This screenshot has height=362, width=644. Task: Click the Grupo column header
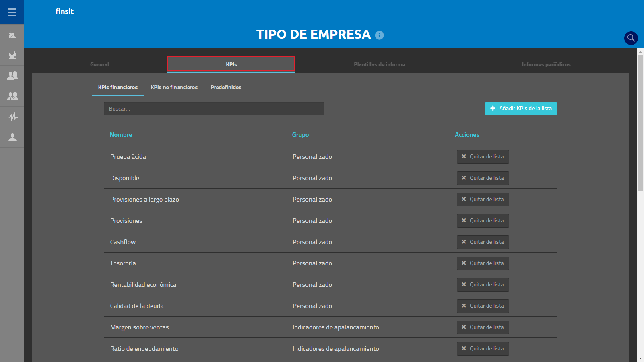coord(300,135)
